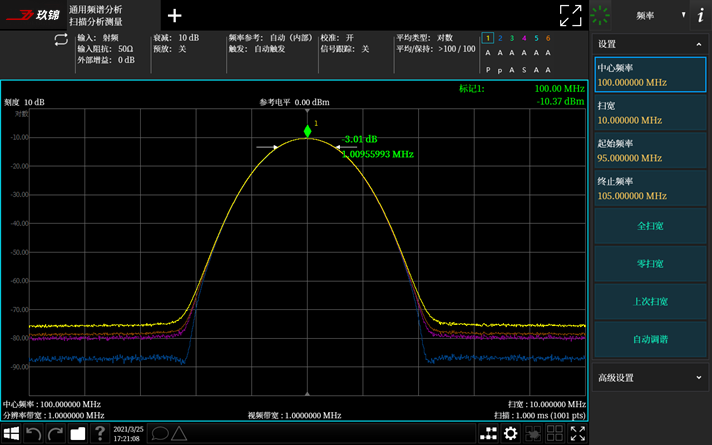Open the info panel via the i icon
Screen dimensions: 712x445
pos(701,15)
